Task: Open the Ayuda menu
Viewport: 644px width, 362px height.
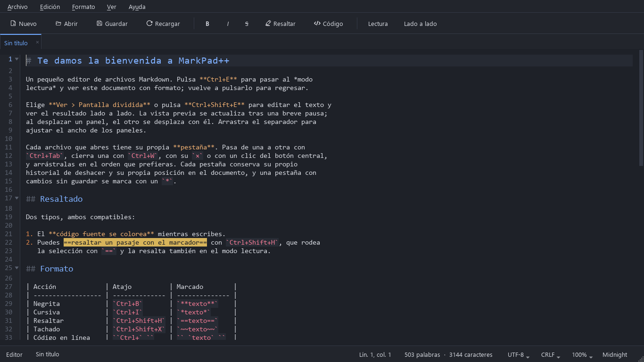Action: [137, 7]
